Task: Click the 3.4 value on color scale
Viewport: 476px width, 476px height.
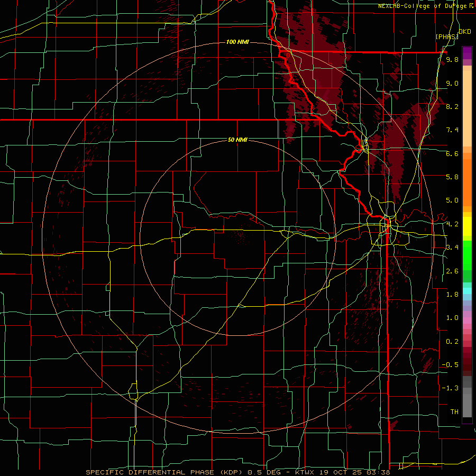Action: [x=452, y=247]
